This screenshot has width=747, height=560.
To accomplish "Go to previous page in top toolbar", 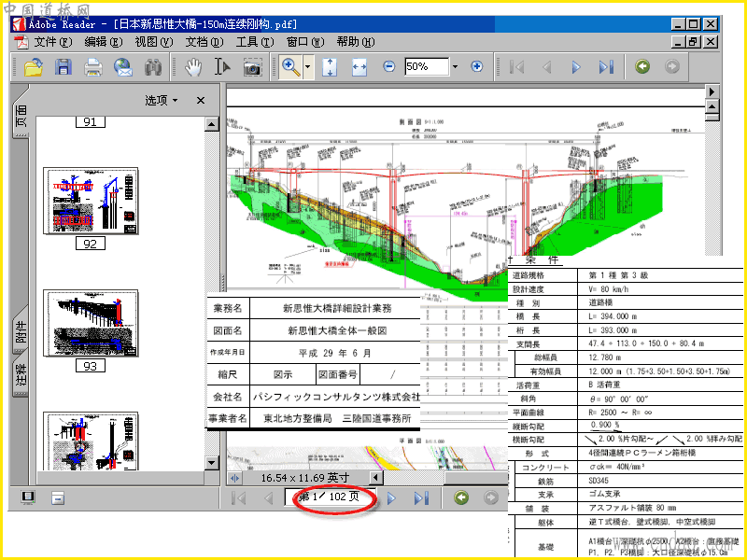I will point(547,67).
